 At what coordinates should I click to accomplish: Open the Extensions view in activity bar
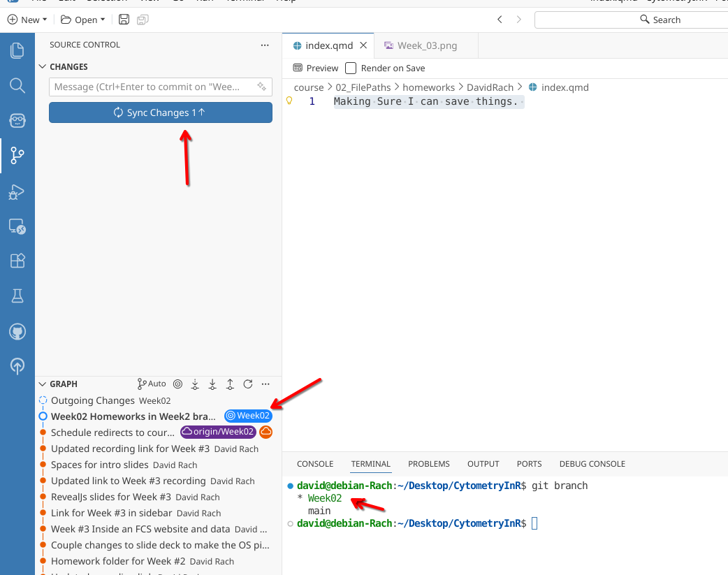[17, 261]
